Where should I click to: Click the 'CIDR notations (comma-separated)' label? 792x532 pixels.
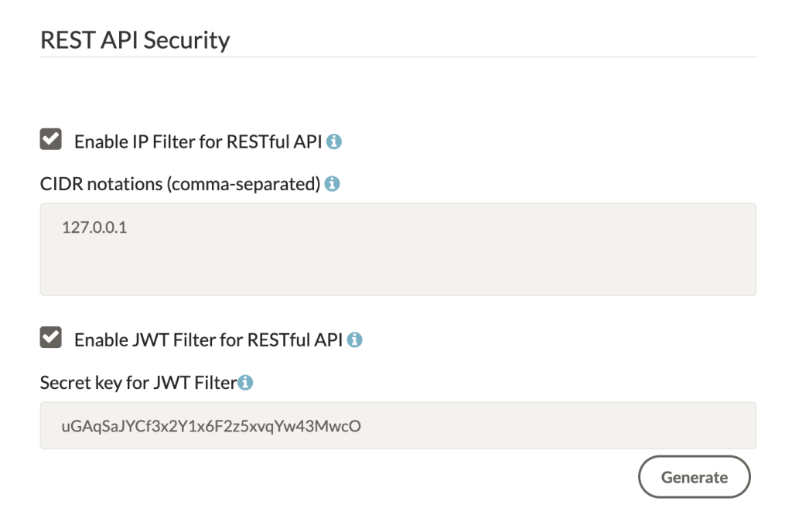180,184
